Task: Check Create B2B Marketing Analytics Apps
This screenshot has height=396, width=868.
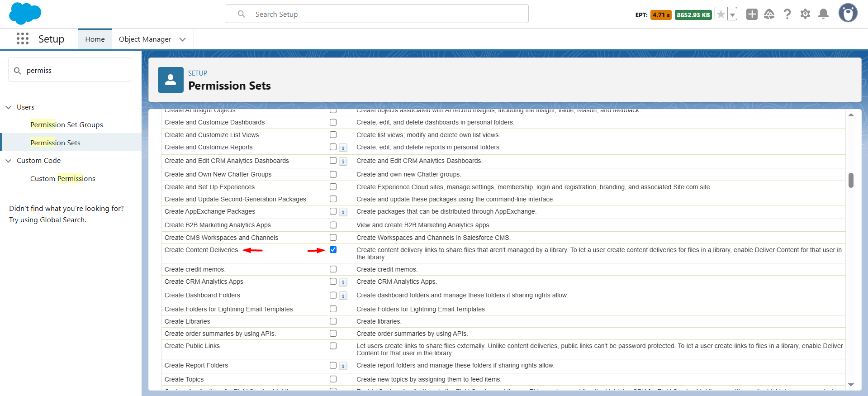Action: [333, 225]
